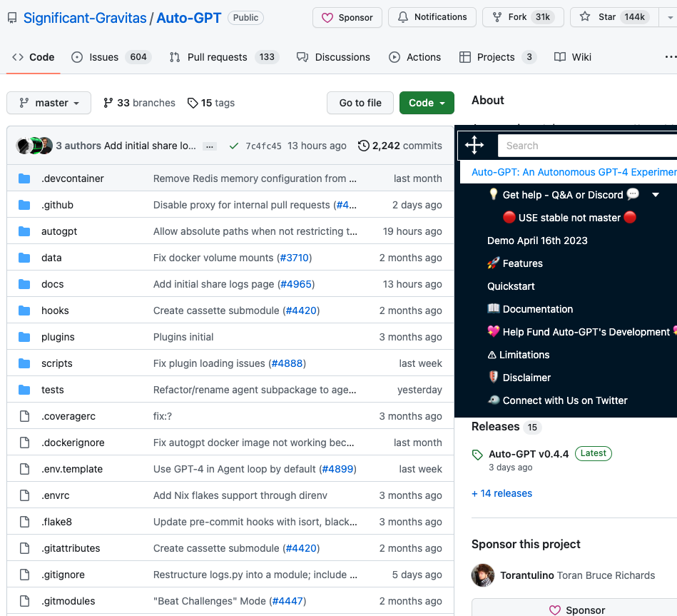677x616 pixels.
Task: Switch to the Code tab
Action: [34, 57]
